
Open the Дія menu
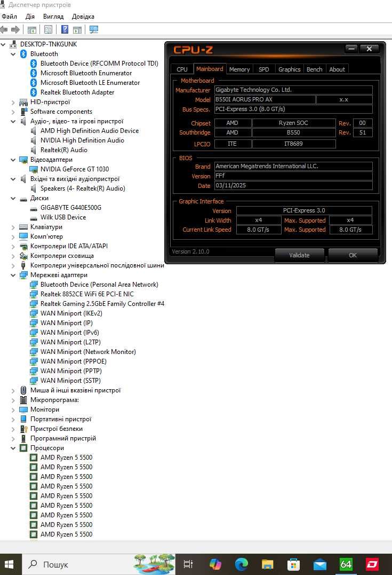30,17
